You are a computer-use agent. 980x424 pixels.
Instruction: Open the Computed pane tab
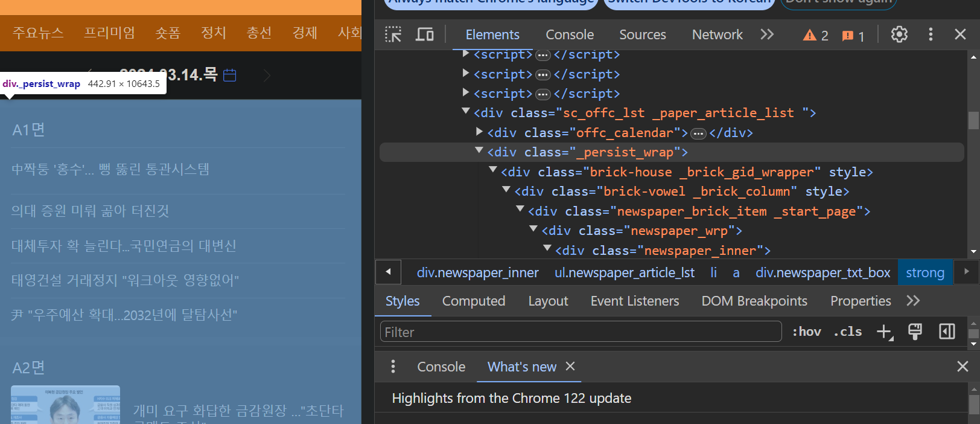pyautogui.click(x=474, y=301)
